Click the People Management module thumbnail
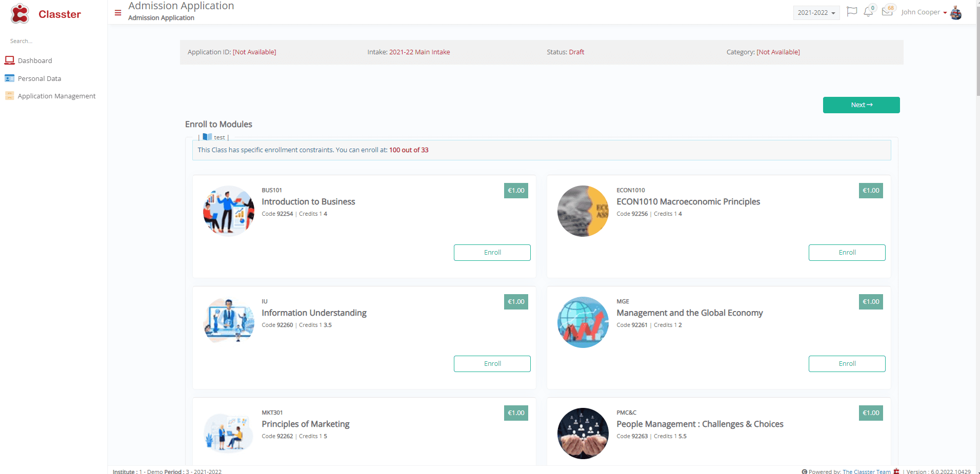Image resolution: width=980 pixels, height=474 pixels. coord(583,433)
